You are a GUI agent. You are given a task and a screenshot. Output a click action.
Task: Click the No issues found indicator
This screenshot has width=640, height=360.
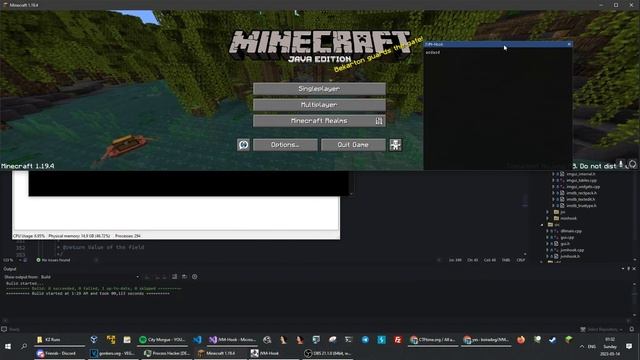pyautogui.click(x=53, y=260)
